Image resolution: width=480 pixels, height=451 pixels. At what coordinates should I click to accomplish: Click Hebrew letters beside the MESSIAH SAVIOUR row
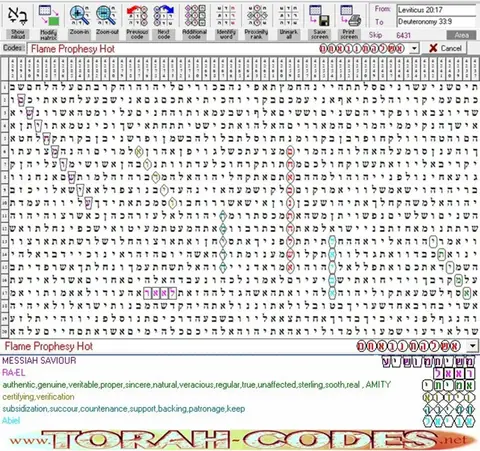(x=428, y=361)
